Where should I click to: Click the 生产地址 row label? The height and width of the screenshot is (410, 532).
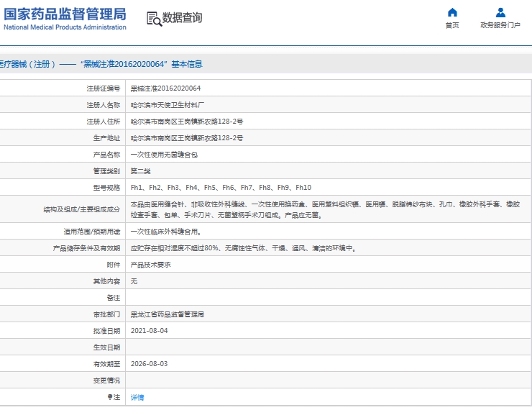(107, 138)
